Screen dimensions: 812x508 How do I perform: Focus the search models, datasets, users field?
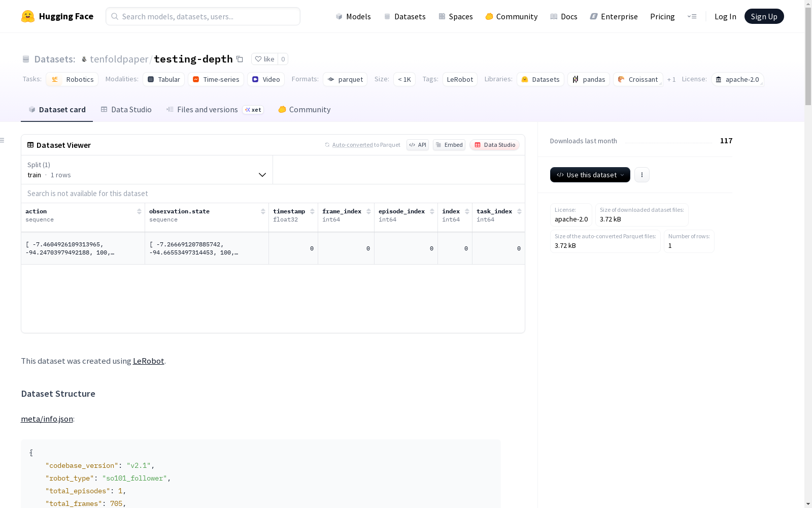(203, 16)
